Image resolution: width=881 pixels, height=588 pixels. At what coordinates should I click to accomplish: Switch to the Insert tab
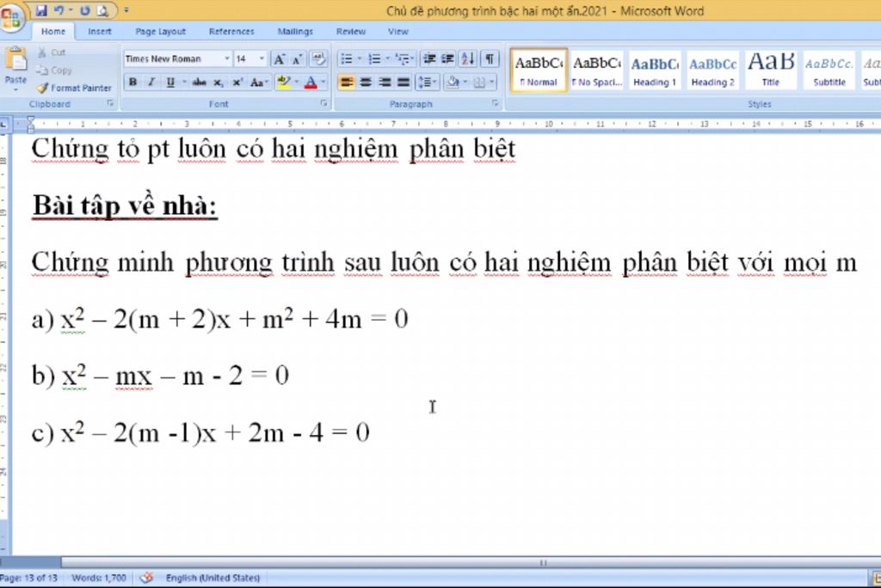100,32
